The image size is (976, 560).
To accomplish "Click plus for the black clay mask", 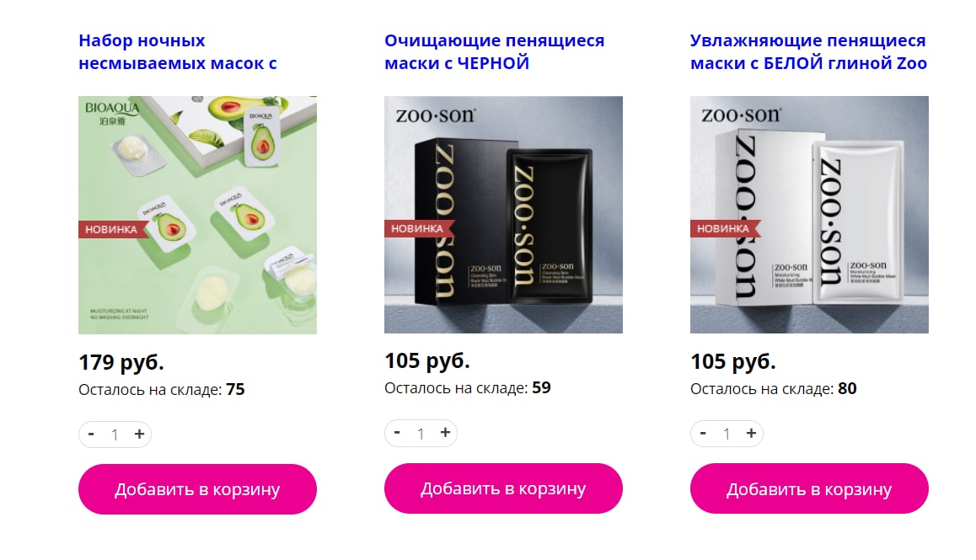I will pyautogui.click(x=445, y=433).
